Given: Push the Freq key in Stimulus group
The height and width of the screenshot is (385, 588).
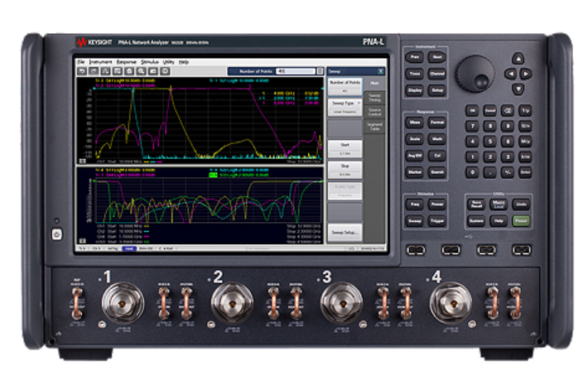Looking at the screenshot, I should 414,205.
